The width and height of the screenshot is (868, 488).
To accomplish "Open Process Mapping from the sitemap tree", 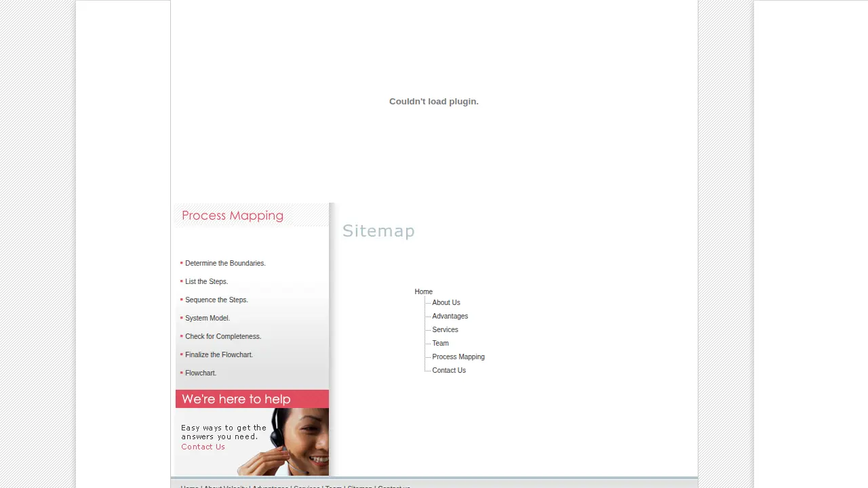I will coord(458,357).
